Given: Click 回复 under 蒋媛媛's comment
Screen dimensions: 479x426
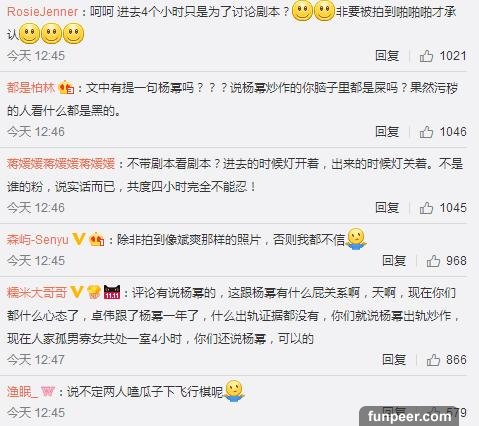Looking at the screenshot, I should click(387, 208).
